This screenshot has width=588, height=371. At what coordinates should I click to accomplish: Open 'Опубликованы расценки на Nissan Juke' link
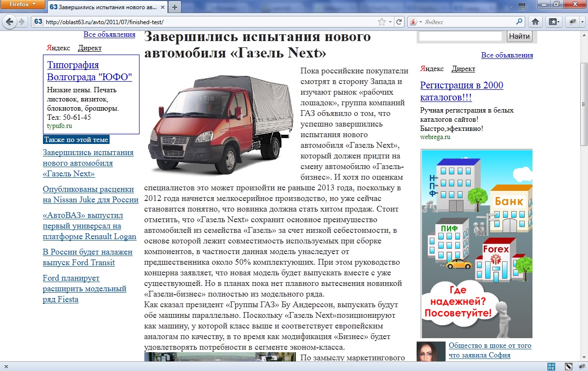(91, 195)
